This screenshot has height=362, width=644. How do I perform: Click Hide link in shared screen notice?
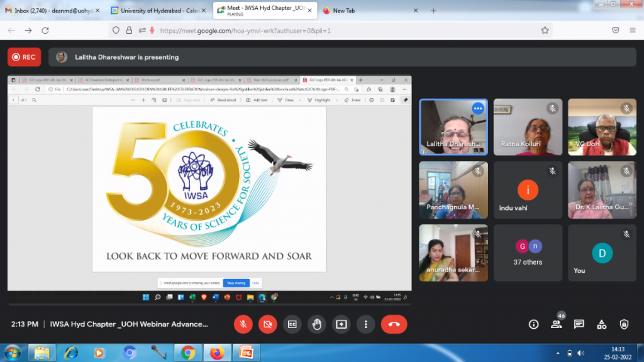point(255,283)
